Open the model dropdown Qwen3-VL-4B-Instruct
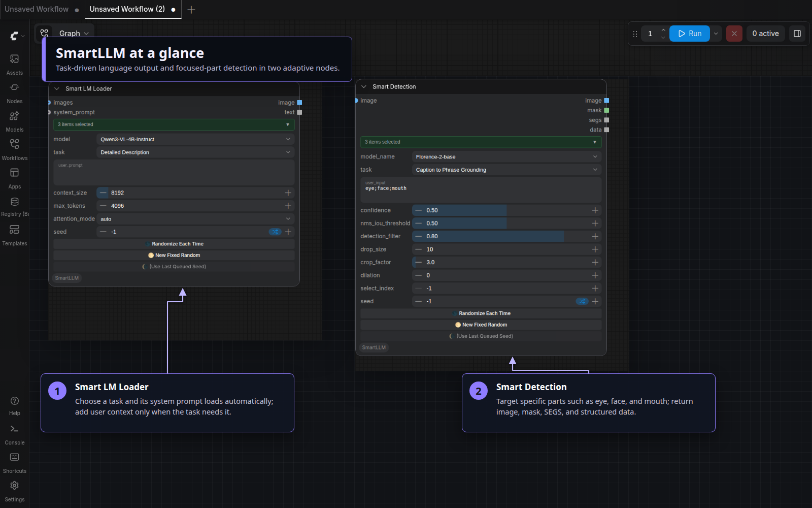Viewport: 812px width, 508px height. point(195,139)
